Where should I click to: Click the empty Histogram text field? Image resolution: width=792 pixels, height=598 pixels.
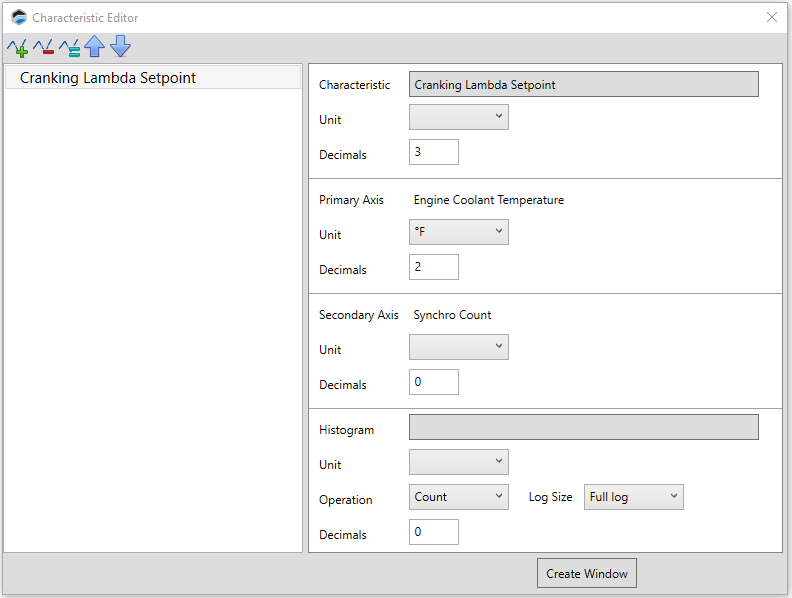click(583, 428)
